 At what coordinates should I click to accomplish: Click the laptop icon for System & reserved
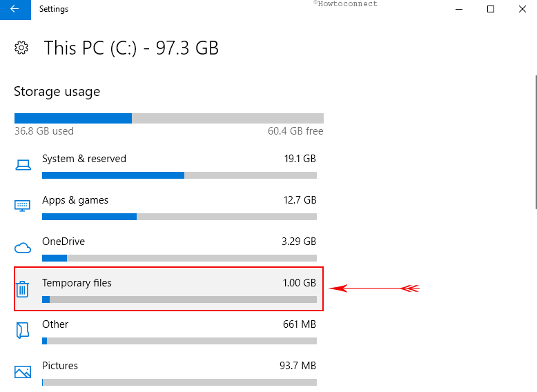[23, 165]
